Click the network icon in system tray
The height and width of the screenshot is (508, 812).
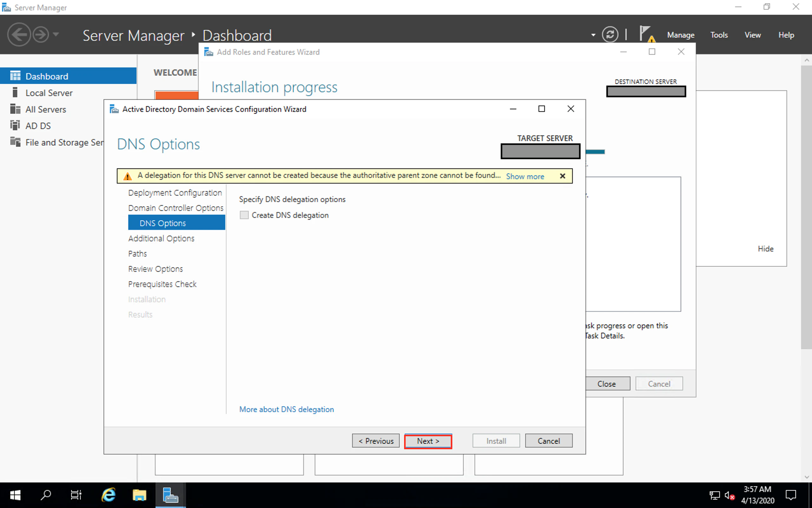click(714, 495)
